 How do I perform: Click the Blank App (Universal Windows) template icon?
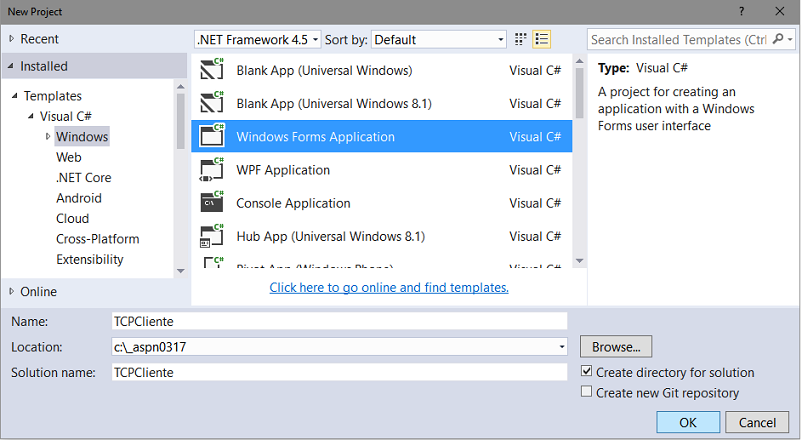212,70
